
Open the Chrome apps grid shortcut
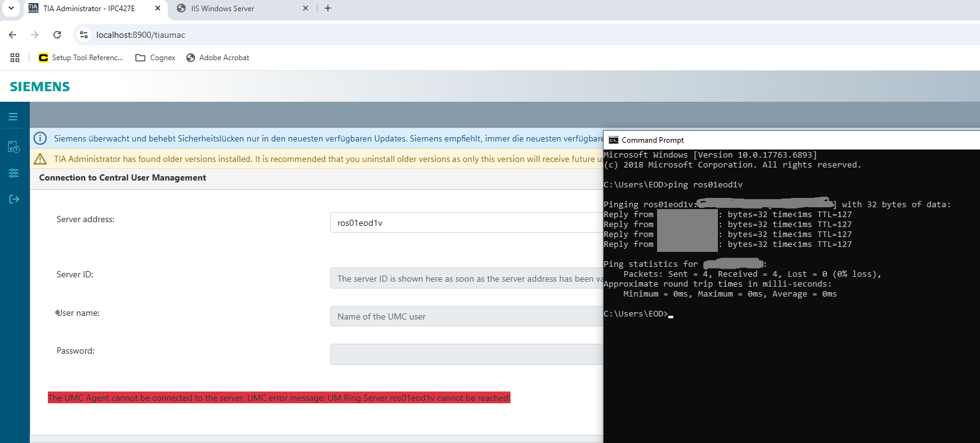15,58
